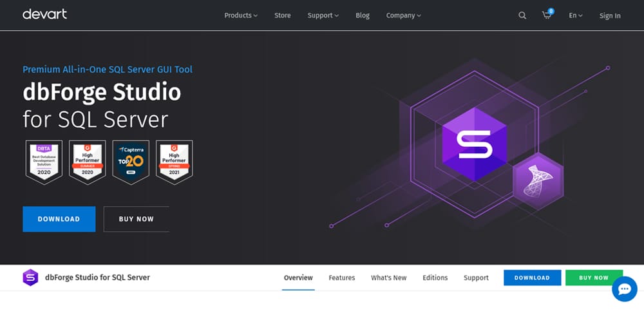
Task: Switch to the What's New tab
Action: pyautogui.click(x=388, y=278)
